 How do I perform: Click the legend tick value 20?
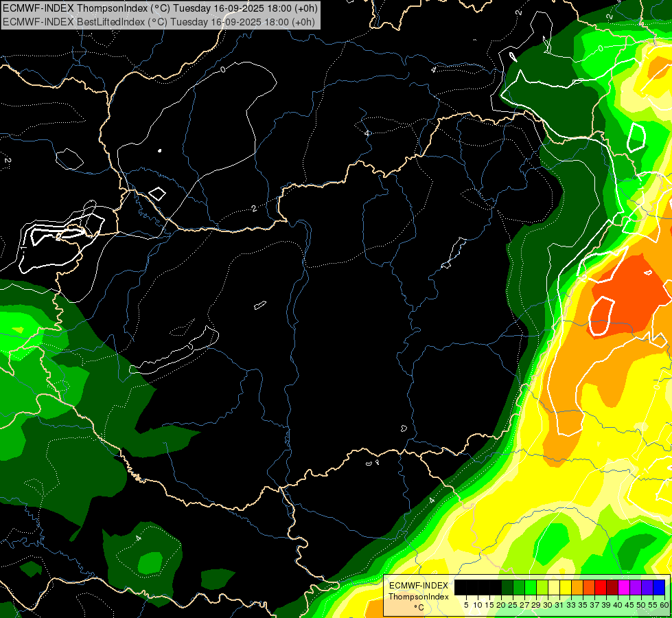(x=501, y=605)
